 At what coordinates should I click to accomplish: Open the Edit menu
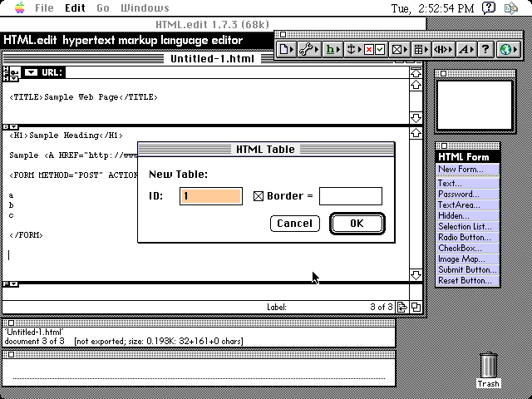pyautogui.click(x=75, y=8)
